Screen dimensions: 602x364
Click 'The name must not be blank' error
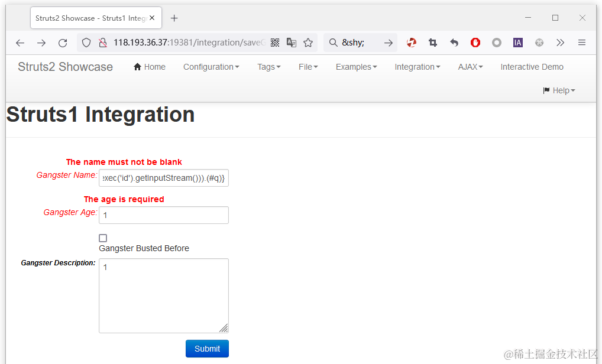[124, 162]
